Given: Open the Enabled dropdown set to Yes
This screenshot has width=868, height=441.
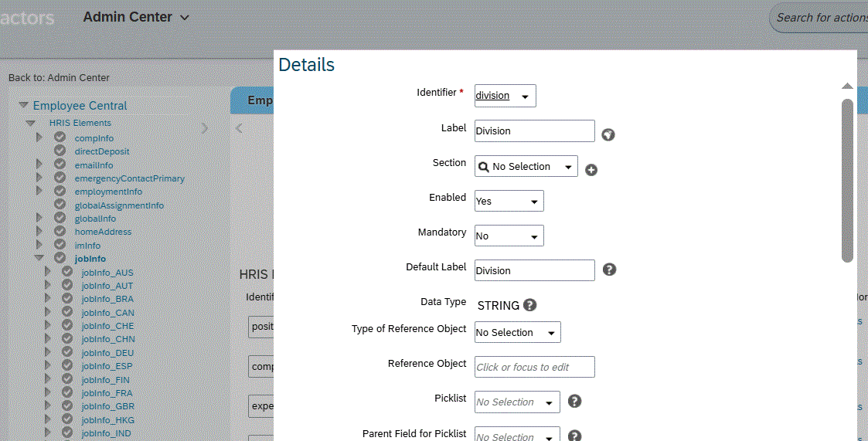Looking at the screenshot, I should pos(509,202).
